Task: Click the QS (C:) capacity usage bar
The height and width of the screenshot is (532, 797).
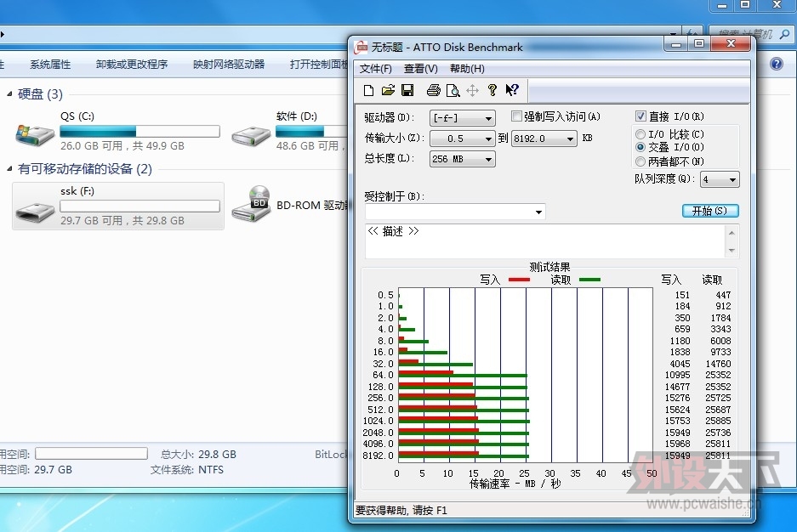Action: (x=139, y=132)
